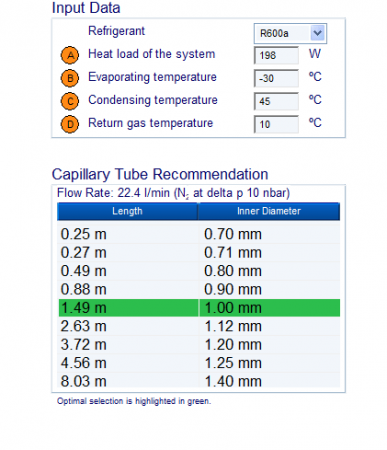Click the orange B marker icon

pyautogui.click(x=70, y=78)
